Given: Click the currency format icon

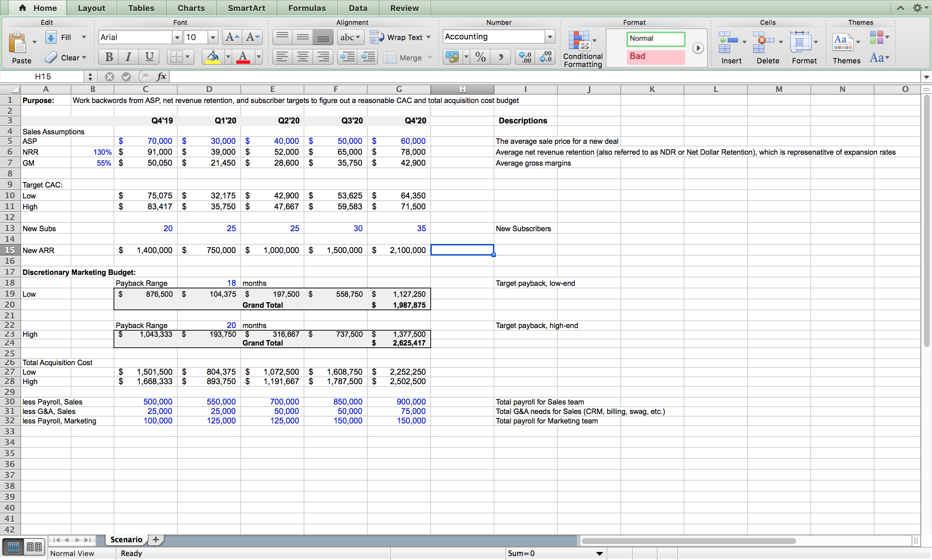Looking at the screenshot, I should tap(453, 57).
